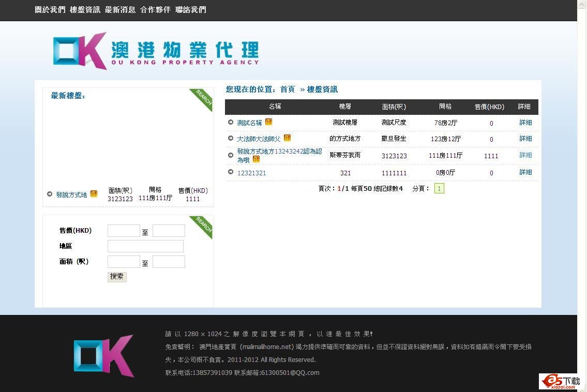Focus the 地區 input field

pyautogui.click(x=146, y=246)
